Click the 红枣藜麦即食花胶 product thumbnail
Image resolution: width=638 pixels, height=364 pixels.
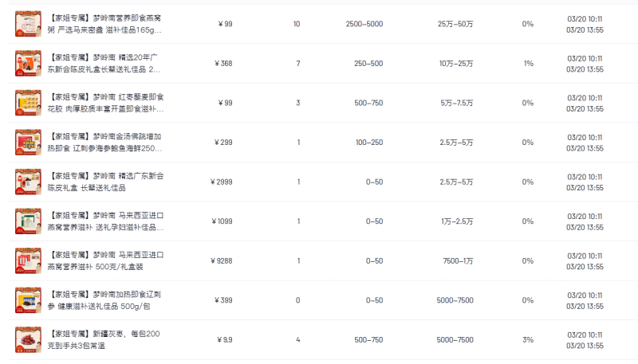(x=28, y=103)
